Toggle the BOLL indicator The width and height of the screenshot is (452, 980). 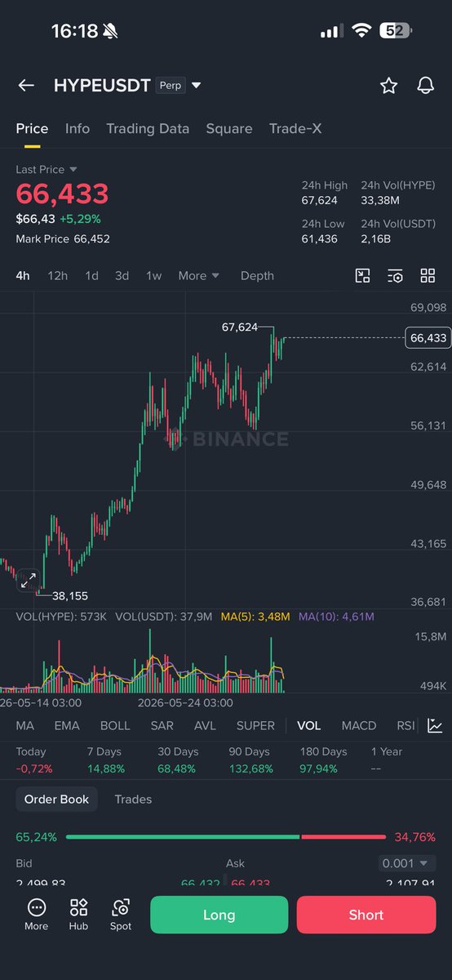pos(115,725)
